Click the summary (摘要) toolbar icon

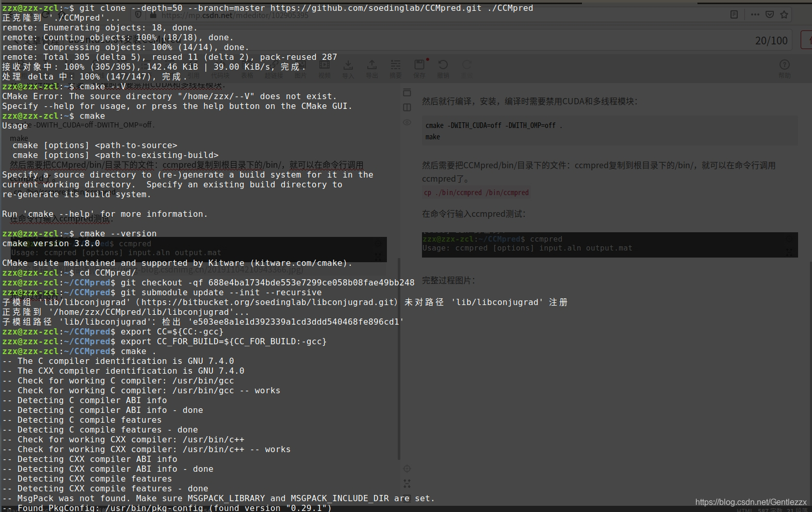pyautogui.click(x=396, y=65)
